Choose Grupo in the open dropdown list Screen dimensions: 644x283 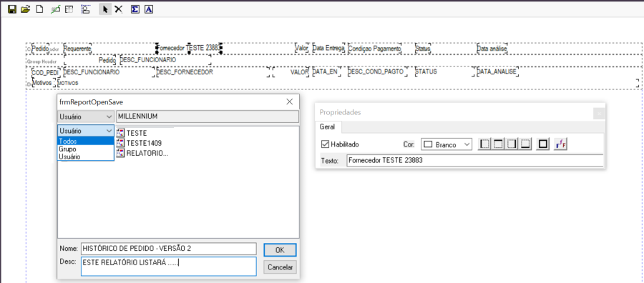coord(85,149)
